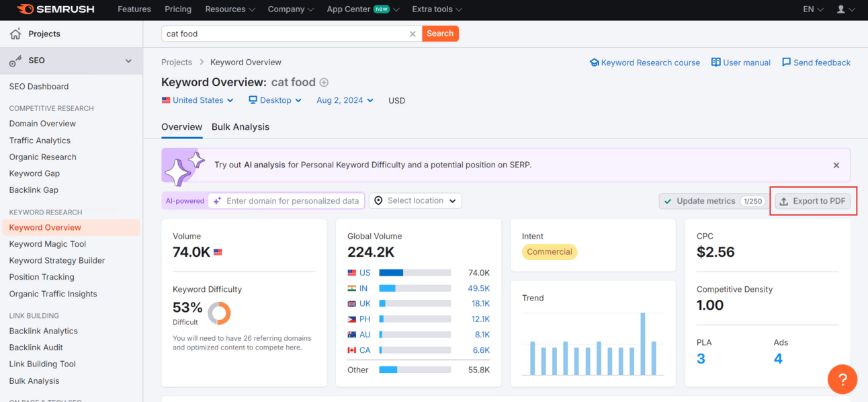Expand the United States country dropdown
Viewport: 868px width, 402px height.
click(198, 100)
